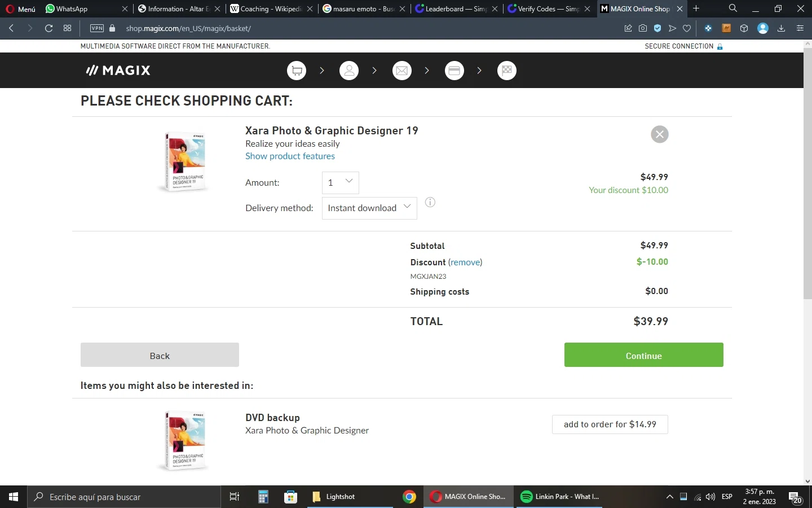Open Calculator from the taskbar
The image size is (812, 508).
[x=263, y=497]
